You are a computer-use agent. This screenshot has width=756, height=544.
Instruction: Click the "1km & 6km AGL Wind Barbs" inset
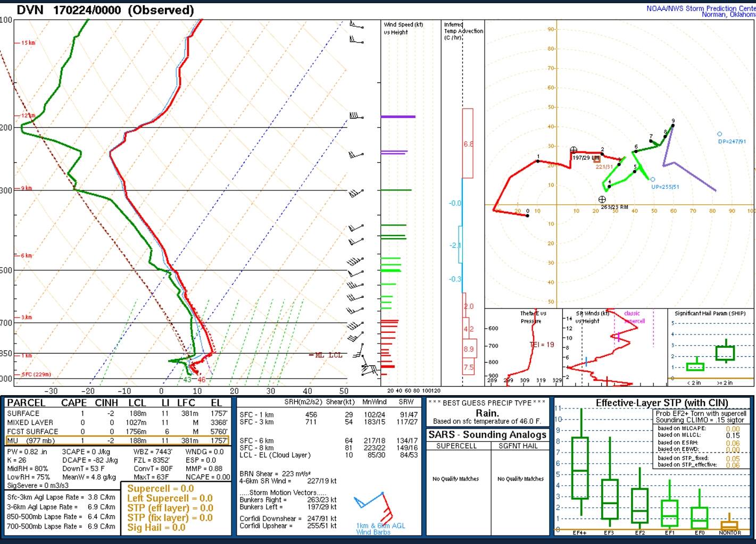coord(379,513)
